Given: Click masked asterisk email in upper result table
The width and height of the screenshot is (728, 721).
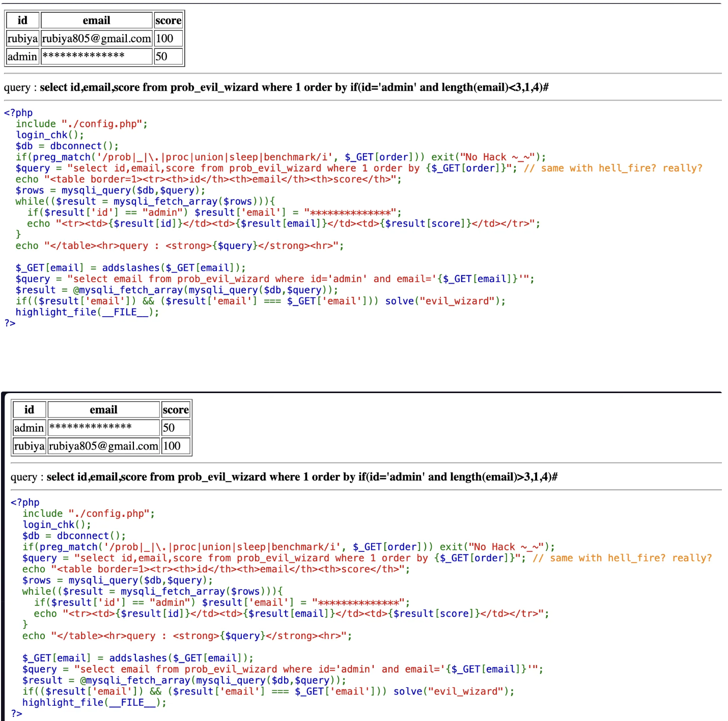Looking at the screenshot, I should point(97,57).
